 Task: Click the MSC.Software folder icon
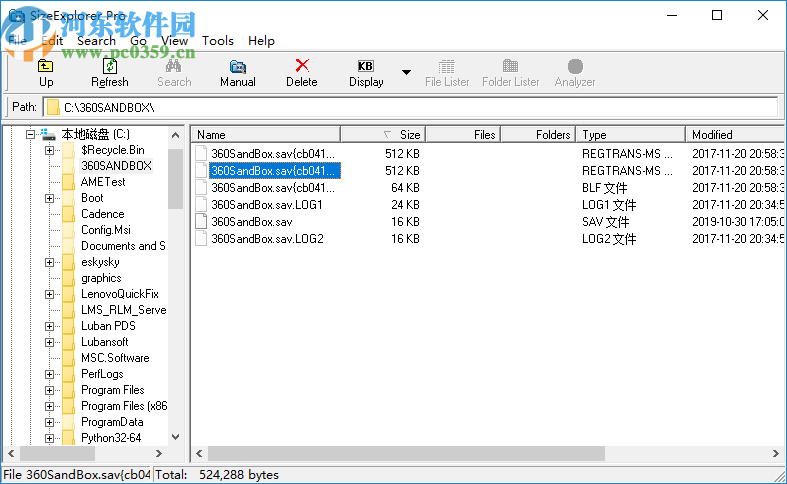tap(69, 358)
